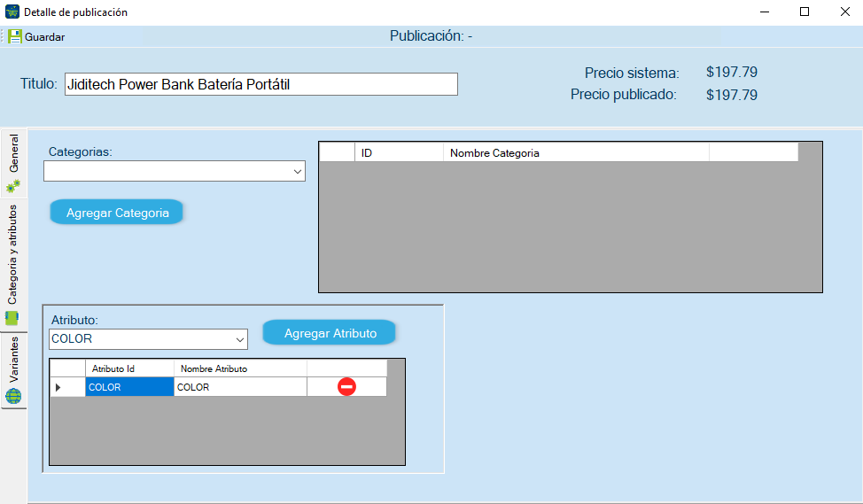Screen dimensions: 863x504
Task: Click the Nombre Atributo column header
Action: (240, 368)
